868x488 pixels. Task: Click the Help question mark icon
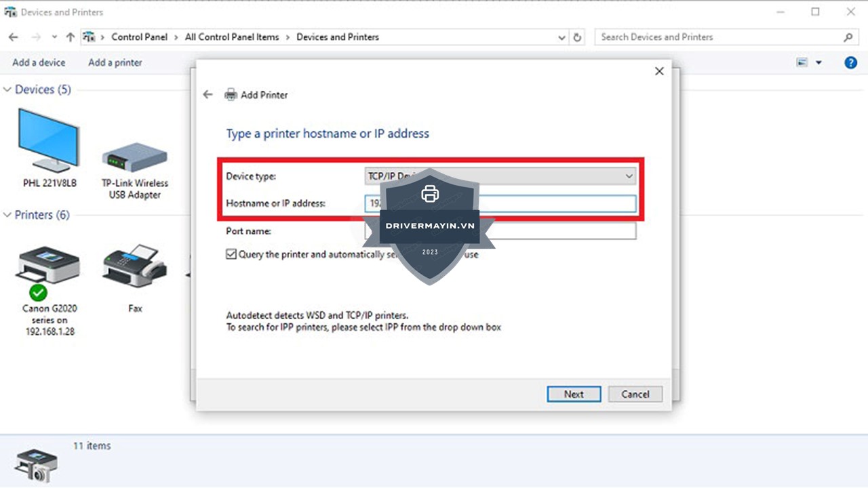850,62
